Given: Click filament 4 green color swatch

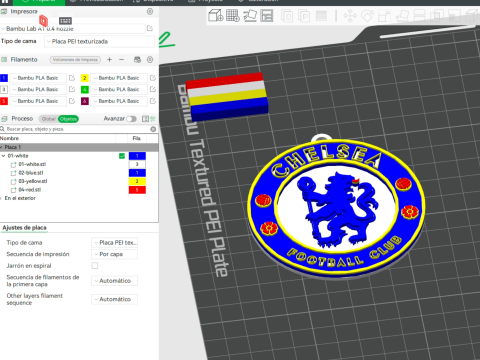Looking at the screenshot, I should (85, 89).
